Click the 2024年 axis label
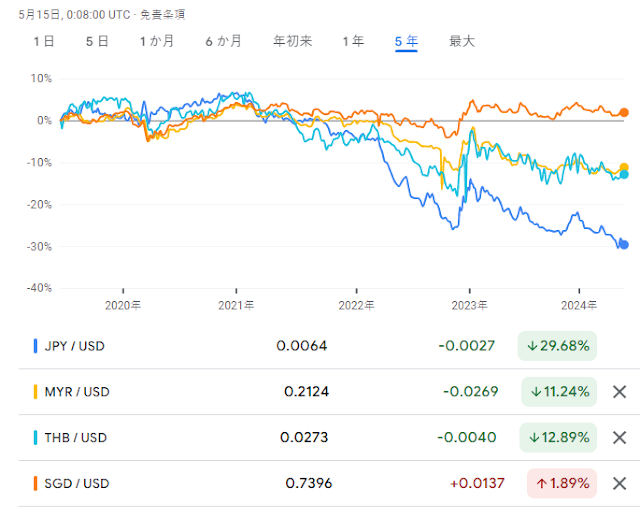Viewport: 640px width, 518px height. tap(579, 305)
